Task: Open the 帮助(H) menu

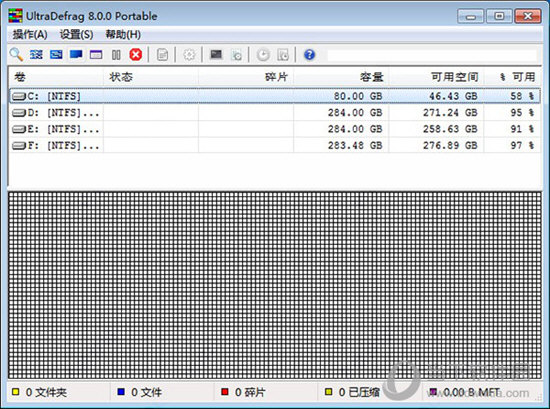Action: click(x=123, y=34)
